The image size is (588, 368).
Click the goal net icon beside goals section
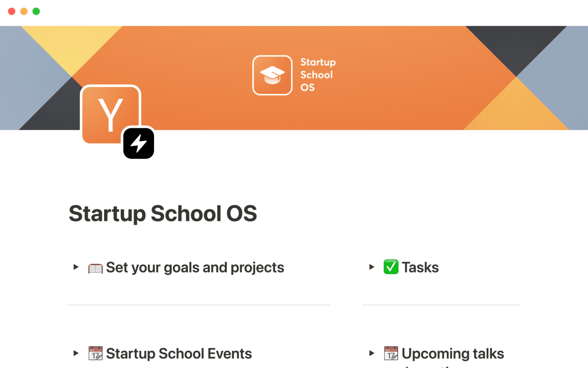tap(96, 268)
